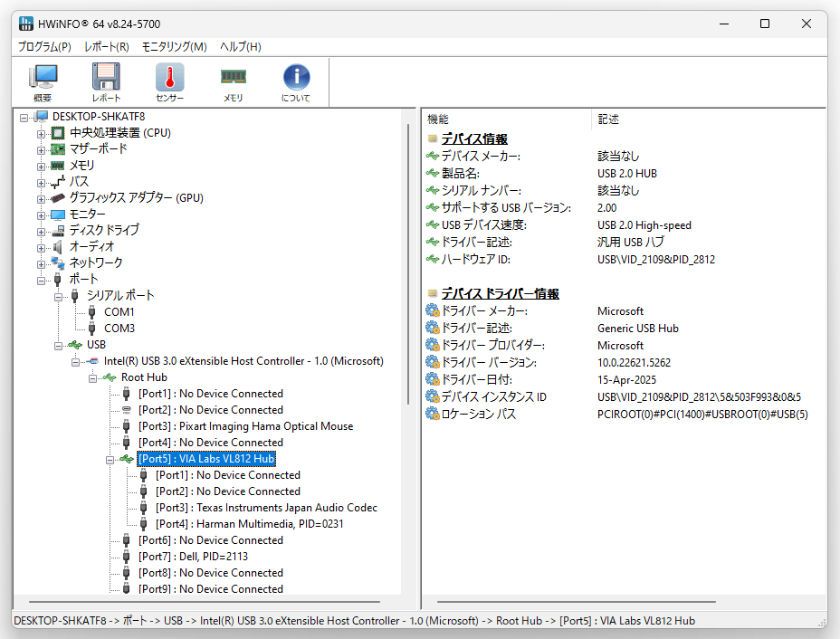The image size is (840, 639).
Task: Collapse the Intel USB 3.0 Host Controller node
Action: tap(75, 362)
